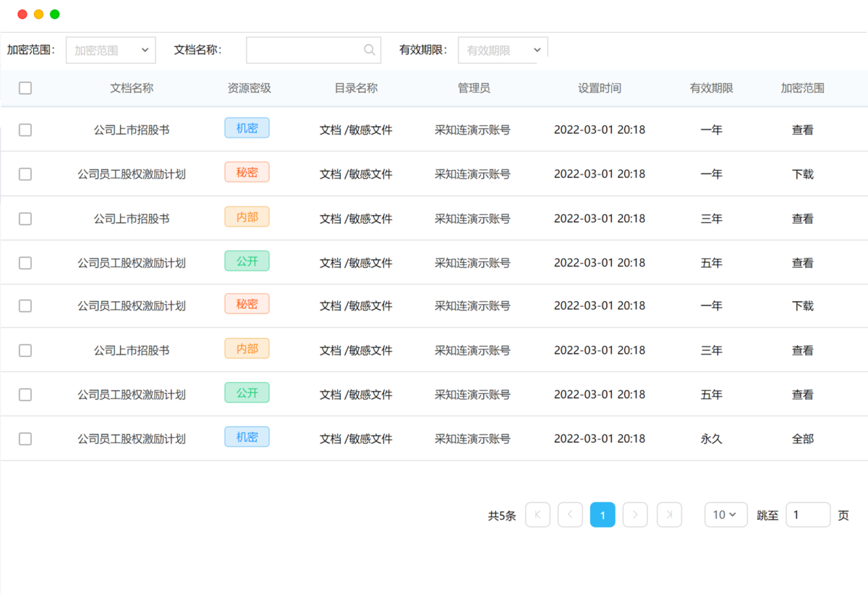Viewport: 868px width, 600px height.
Task: Check the box for the 永久 validity row
Action: (25, 439)
